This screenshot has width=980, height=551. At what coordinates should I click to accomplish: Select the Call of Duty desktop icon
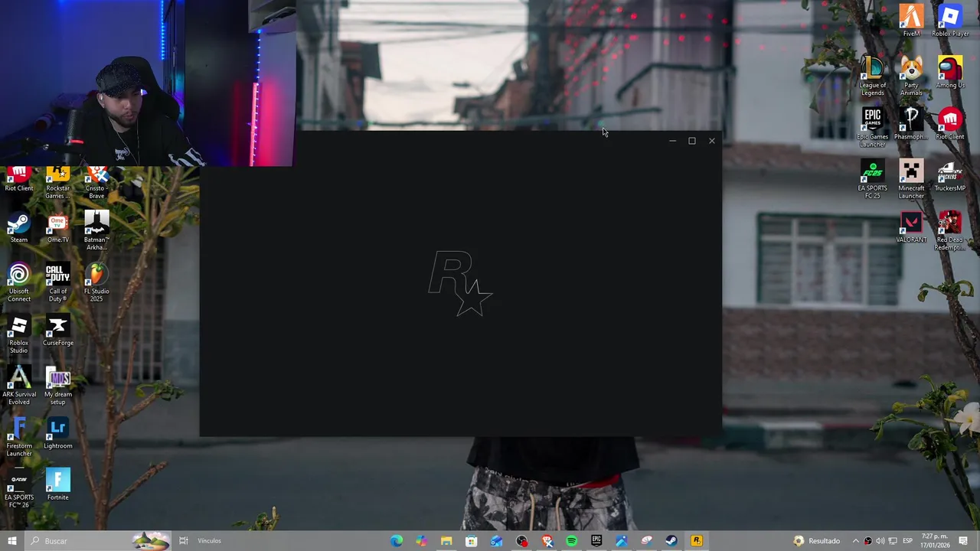(57, 282)
